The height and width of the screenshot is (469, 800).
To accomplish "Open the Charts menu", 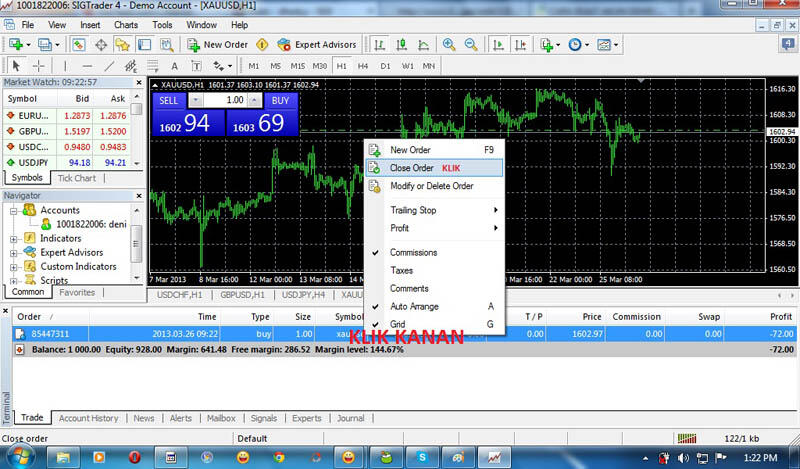I will click(126, 24).
